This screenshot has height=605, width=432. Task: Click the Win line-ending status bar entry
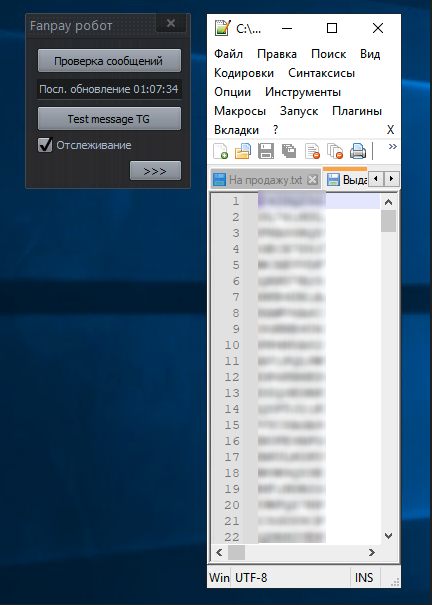point(219,578)
